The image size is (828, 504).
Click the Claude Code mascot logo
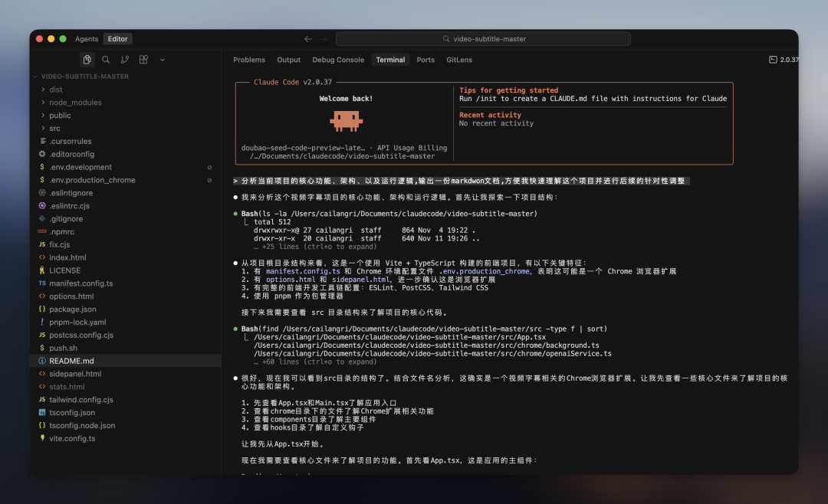[x=346, y=121]
